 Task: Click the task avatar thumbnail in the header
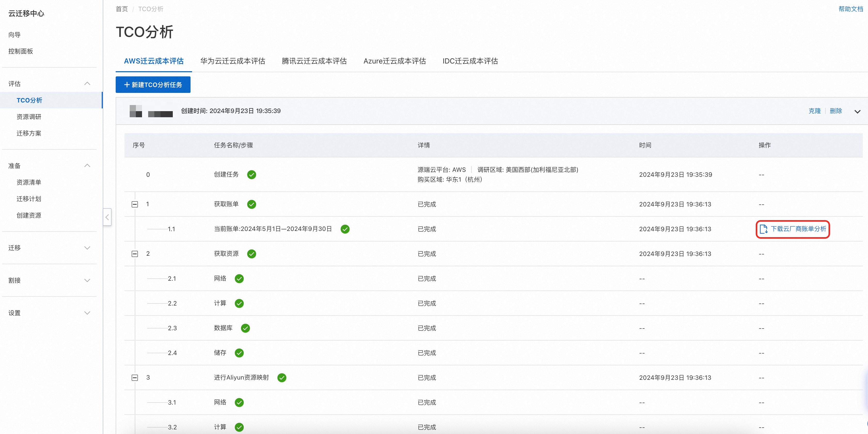pyautogui.click(x=136, y=111)
